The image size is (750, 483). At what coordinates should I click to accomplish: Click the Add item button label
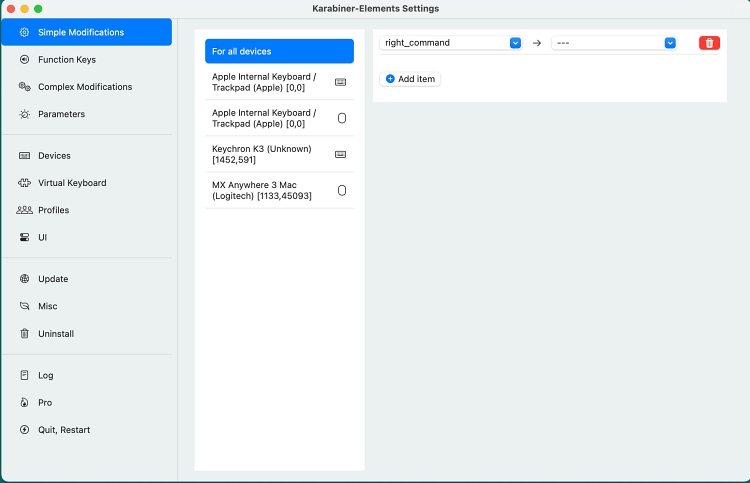(x=417, y=79)
